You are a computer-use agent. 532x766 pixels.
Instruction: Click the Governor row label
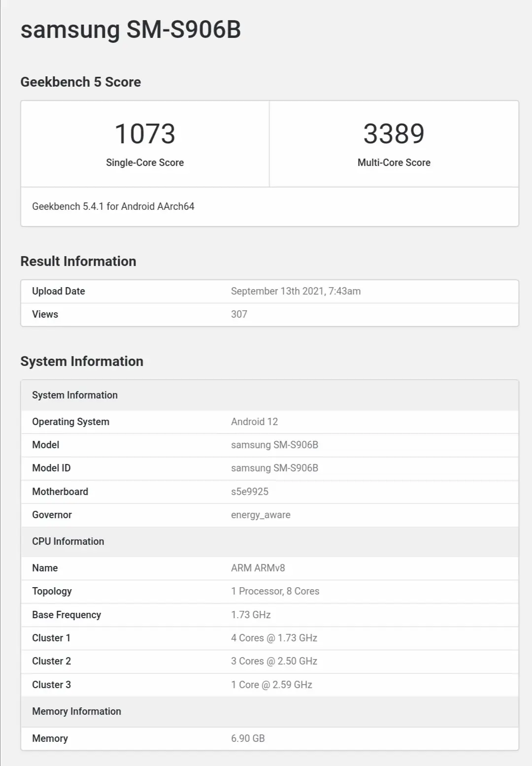click(x=52, y=515)
